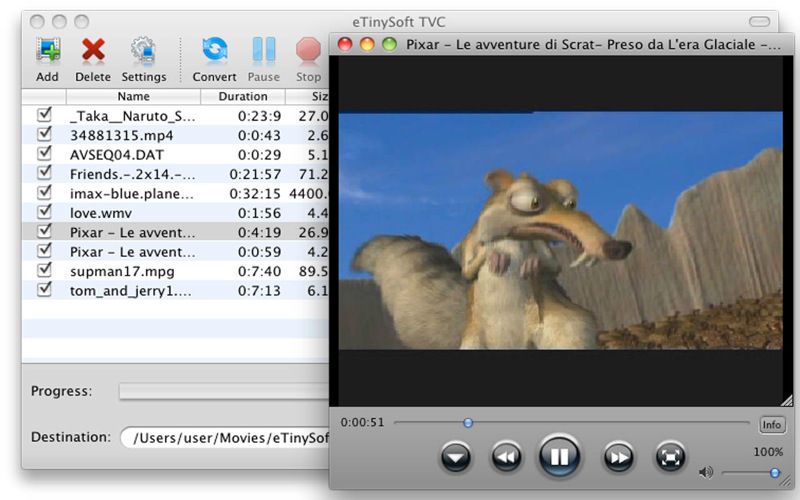This screenshot has width=800, height=500.
Task: Uncheck the _Taka__Naruto_S... file checkbox
Action: 44,114
